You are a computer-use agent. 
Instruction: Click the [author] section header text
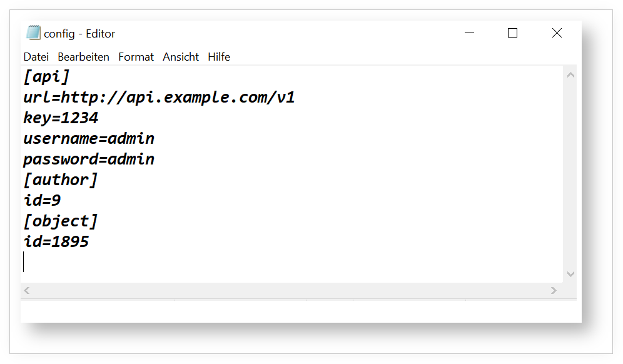61,180
